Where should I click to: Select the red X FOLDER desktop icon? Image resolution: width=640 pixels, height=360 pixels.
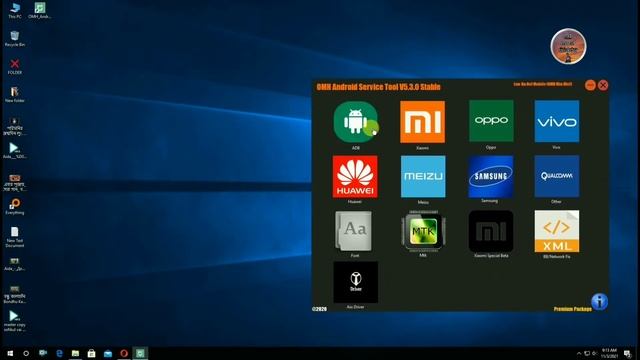(x=15, y=67)
